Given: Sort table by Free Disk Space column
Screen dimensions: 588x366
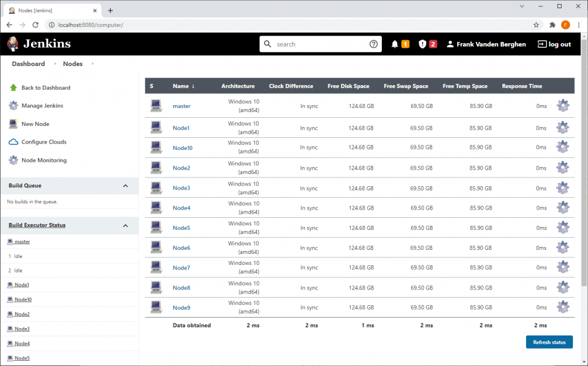Looking at the screenshot, I should 349,86.
